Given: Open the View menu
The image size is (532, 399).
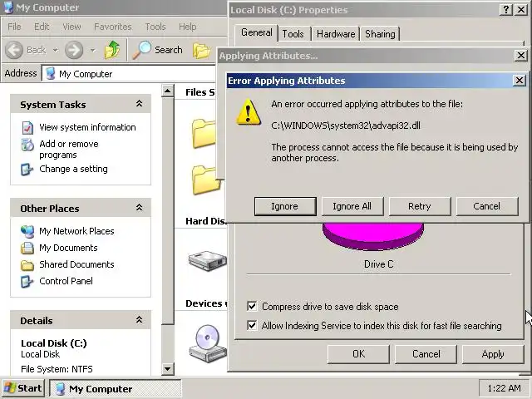Looking at the screenshot, I should [x=71, y=27].
